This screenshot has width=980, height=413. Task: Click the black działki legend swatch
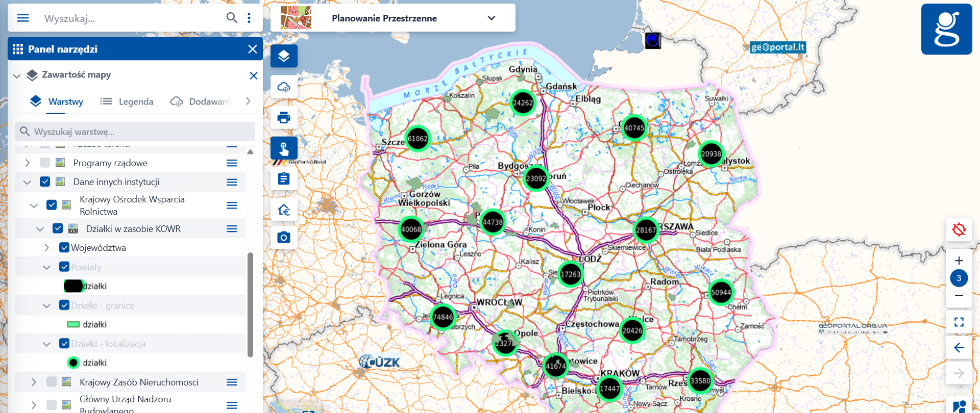(x=73, y=286)
